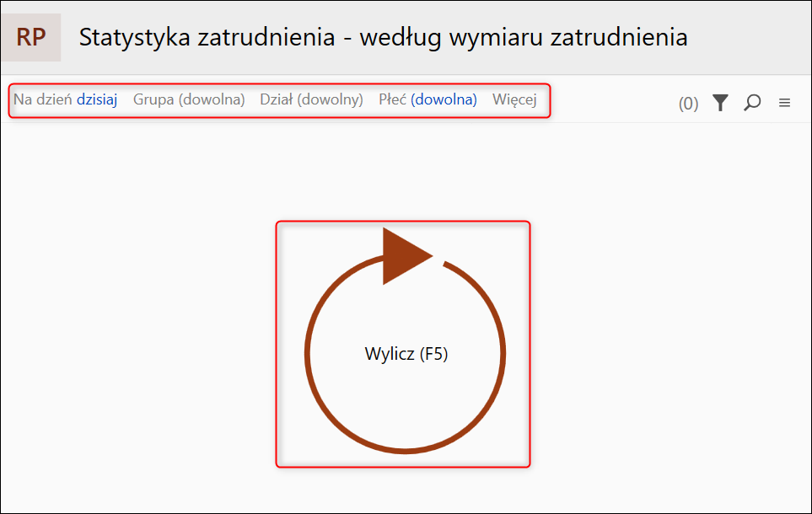Change the date value "dzisiaj"
Screen dimensions: 812x514
pyautogui.click(x=97, y=99)
